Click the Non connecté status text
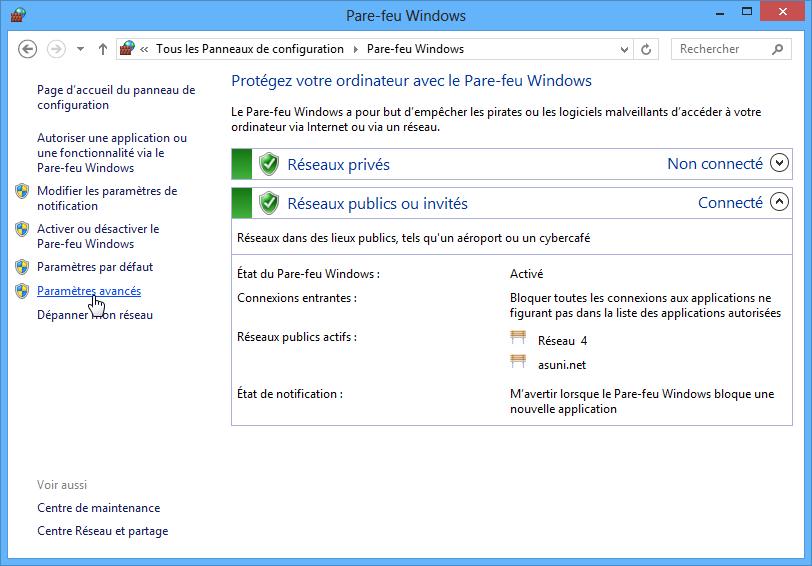 [x=715, y=164]
